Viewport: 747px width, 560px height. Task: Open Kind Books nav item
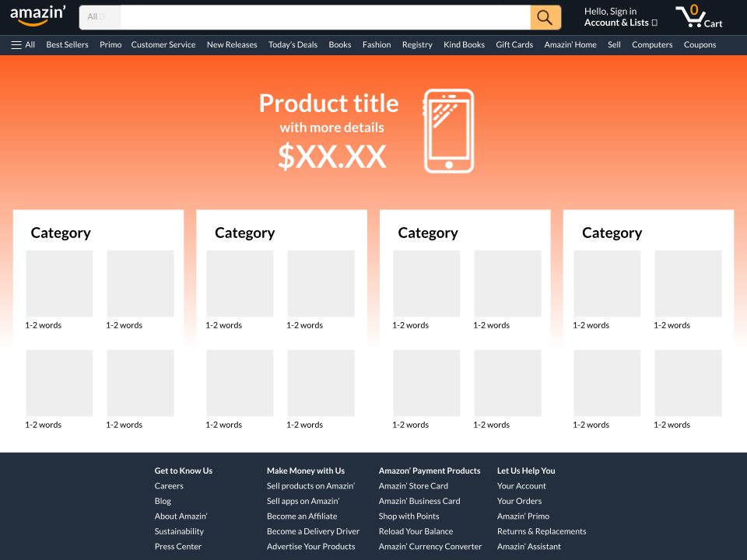464,45
